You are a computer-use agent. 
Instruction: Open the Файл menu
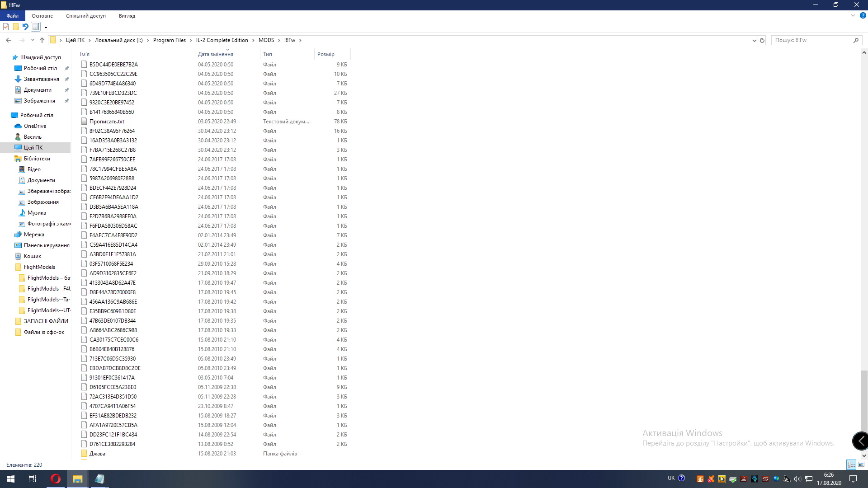[x=13, y=16]
